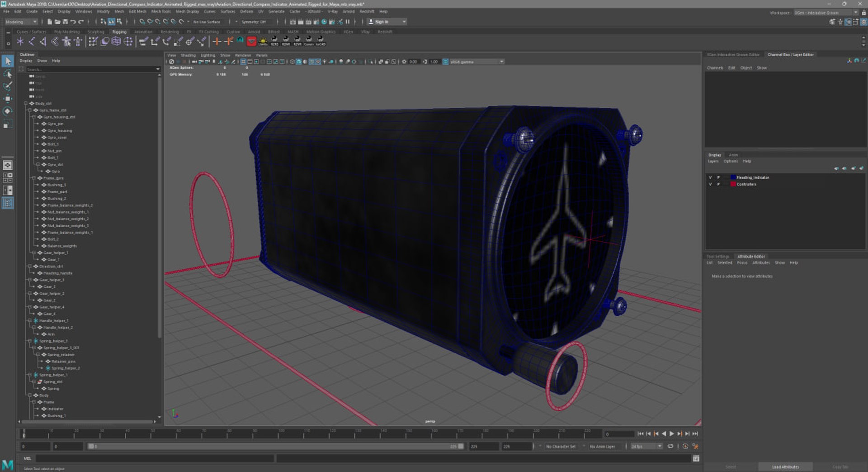The height and width of the screenshot is (472, 868).
Task: Click the red Controllers layer color swatch
Action: click(733, 184)
